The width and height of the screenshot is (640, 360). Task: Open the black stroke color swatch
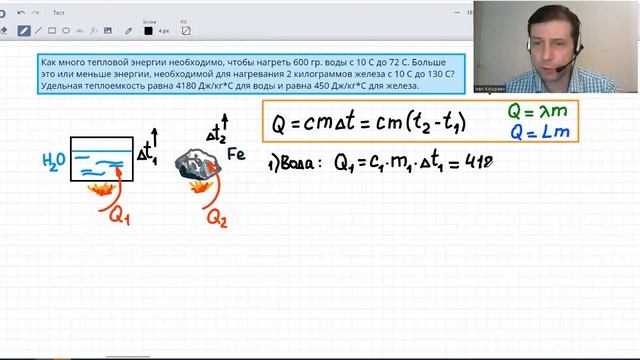coord(149,31)
